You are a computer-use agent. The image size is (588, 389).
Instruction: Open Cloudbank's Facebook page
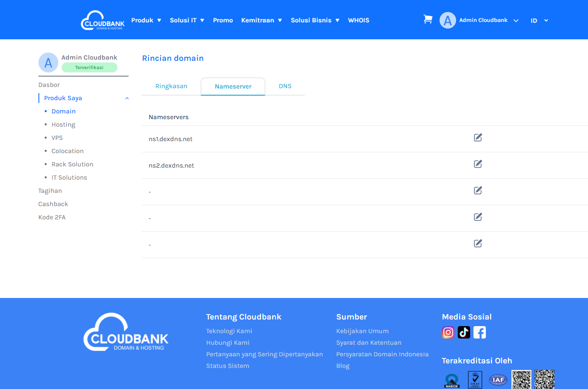[480, 332]
